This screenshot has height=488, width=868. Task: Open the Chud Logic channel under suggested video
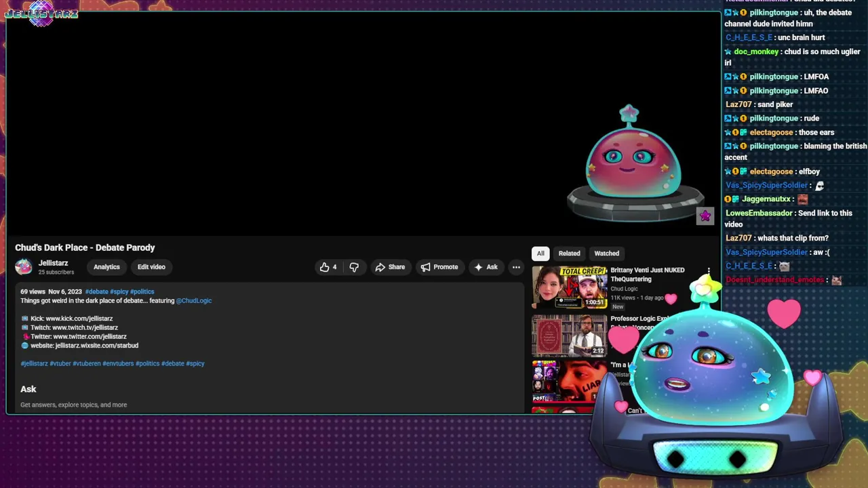tap(624, 289)
